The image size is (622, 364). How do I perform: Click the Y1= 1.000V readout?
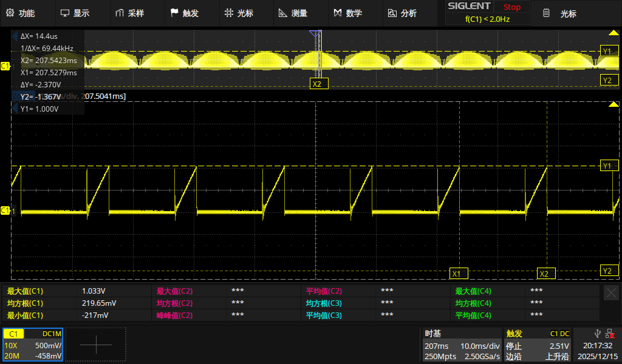[39, 109]
